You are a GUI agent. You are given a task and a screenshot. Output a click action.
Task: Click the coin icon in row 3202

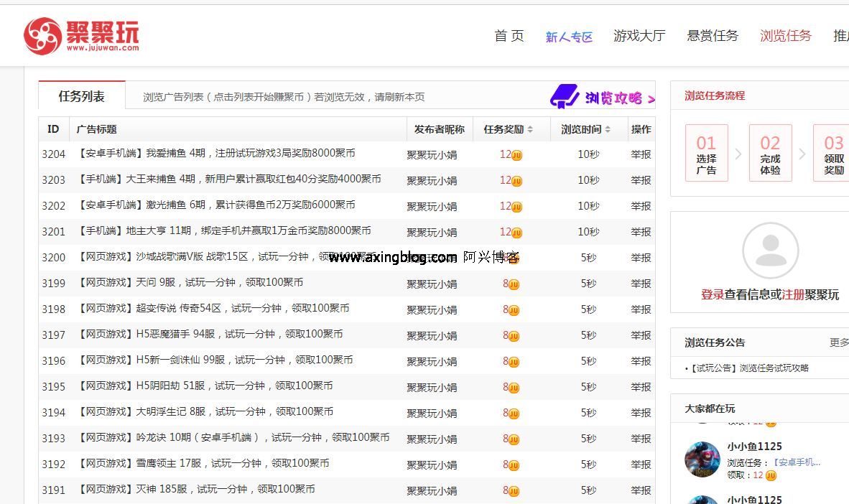(516, 207)
